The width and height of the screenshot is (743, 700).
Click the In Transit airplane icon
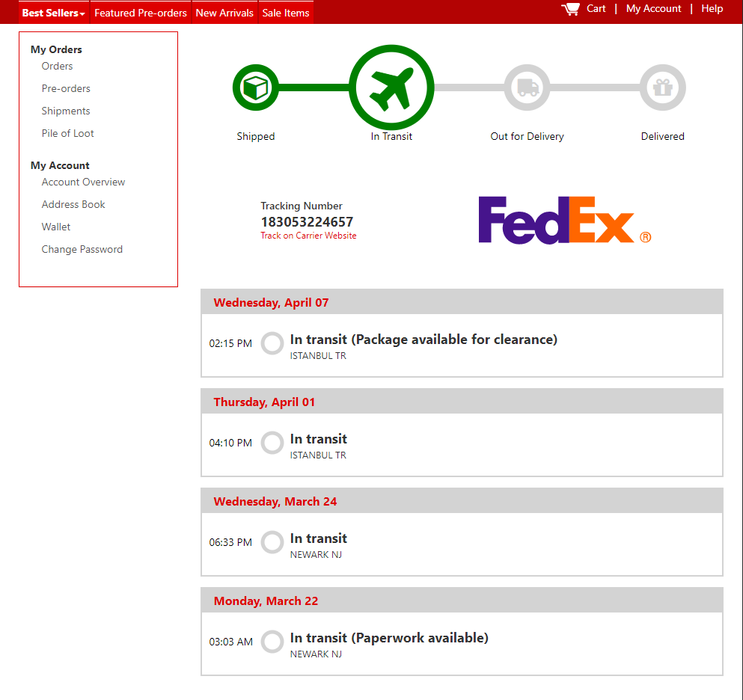click(x=391, y=87)
